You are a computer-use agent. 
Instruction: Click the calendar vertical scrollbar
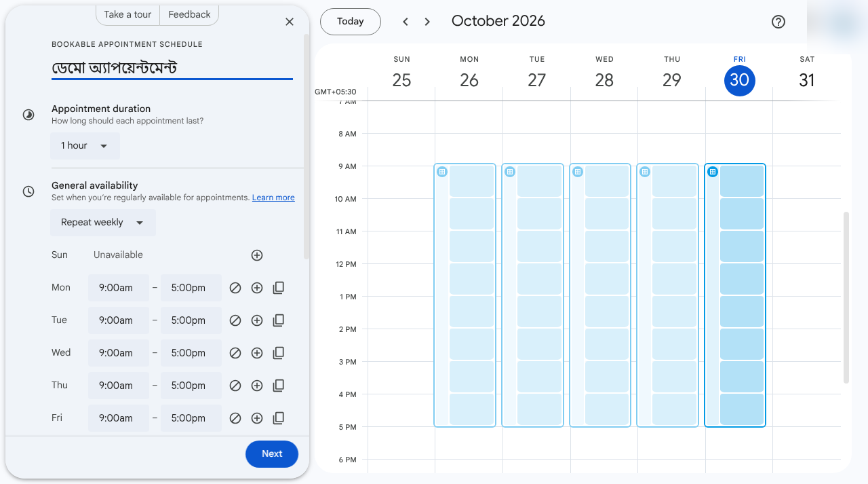pos(846,297)
